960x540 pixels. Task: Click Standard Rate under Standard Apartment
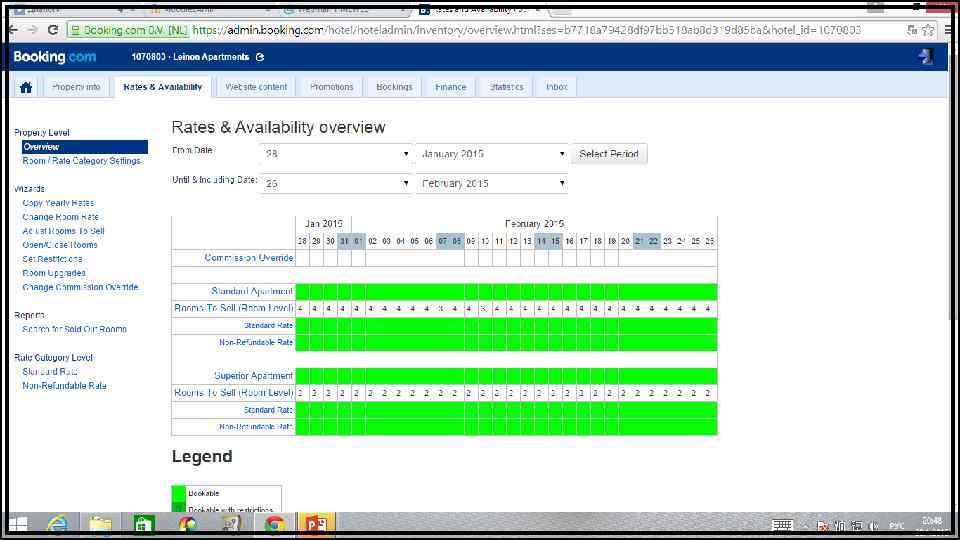click(268, 326)
